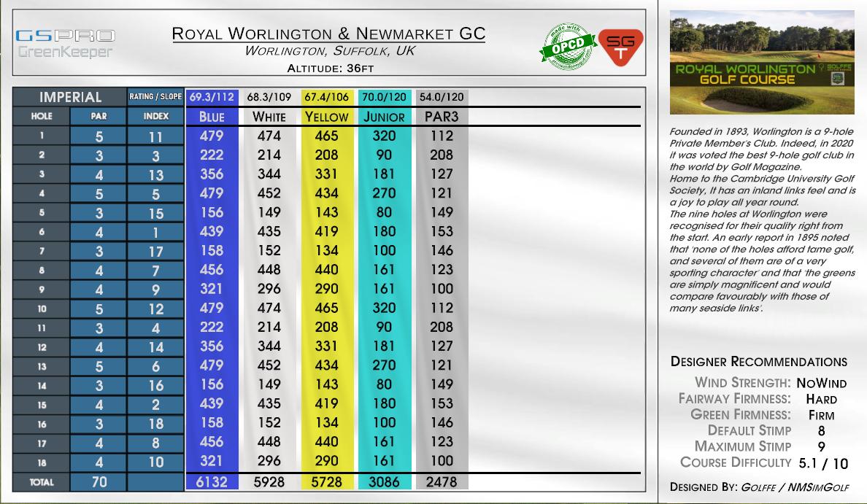Click White yardage 214 on hole 11
The height and width of the screenshot is (504, 867).
click(269, 327)
